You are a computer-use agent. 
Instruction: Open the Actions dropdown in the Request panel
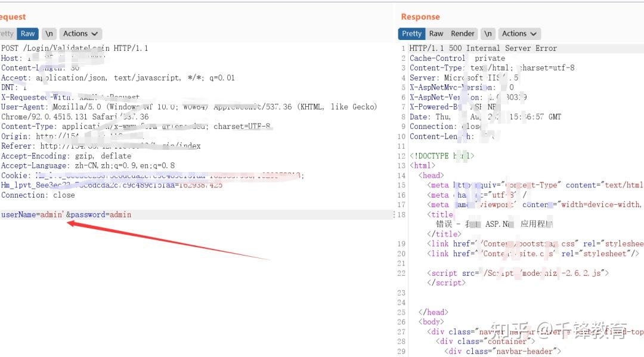point(76,33)
